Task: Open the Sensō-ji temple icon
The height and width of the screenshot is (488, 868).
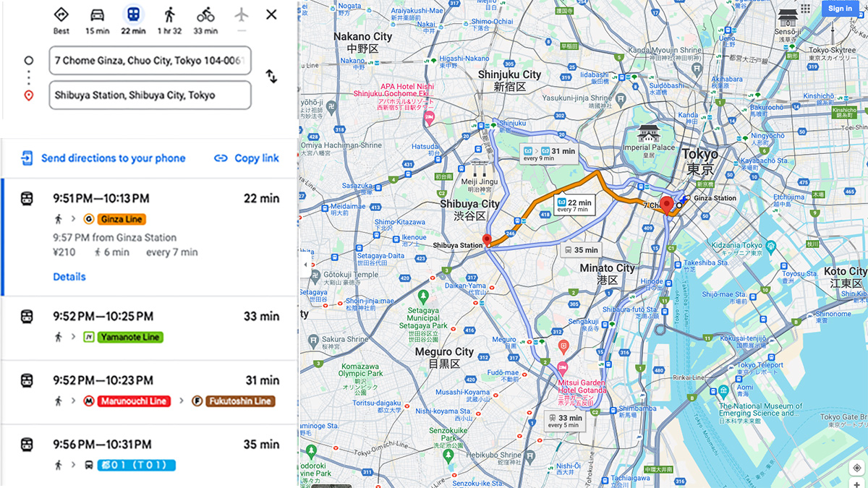Action: (788, 18)
